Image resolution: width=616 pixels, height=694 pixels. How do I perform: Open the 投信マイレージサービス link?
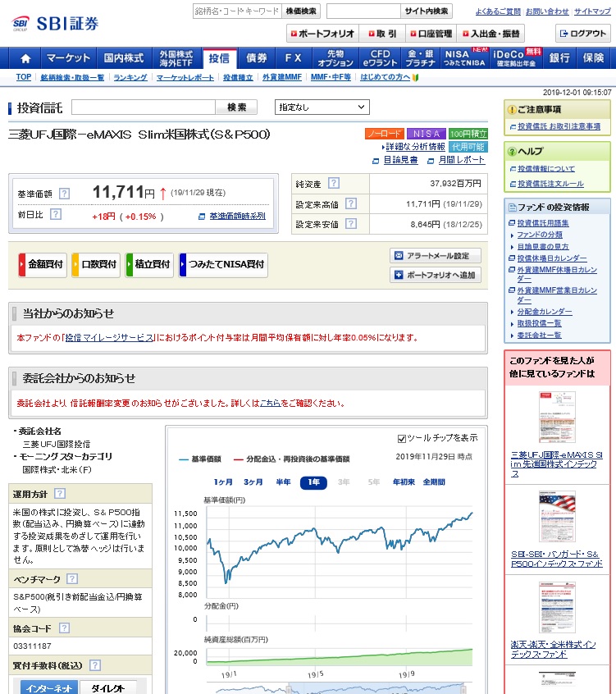click(x=109, y=338)
